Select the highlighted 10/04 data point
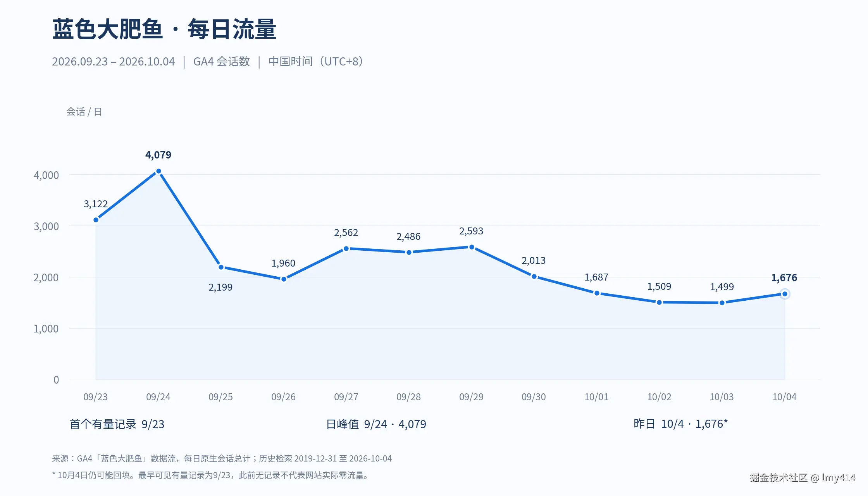 coord(785,294)
